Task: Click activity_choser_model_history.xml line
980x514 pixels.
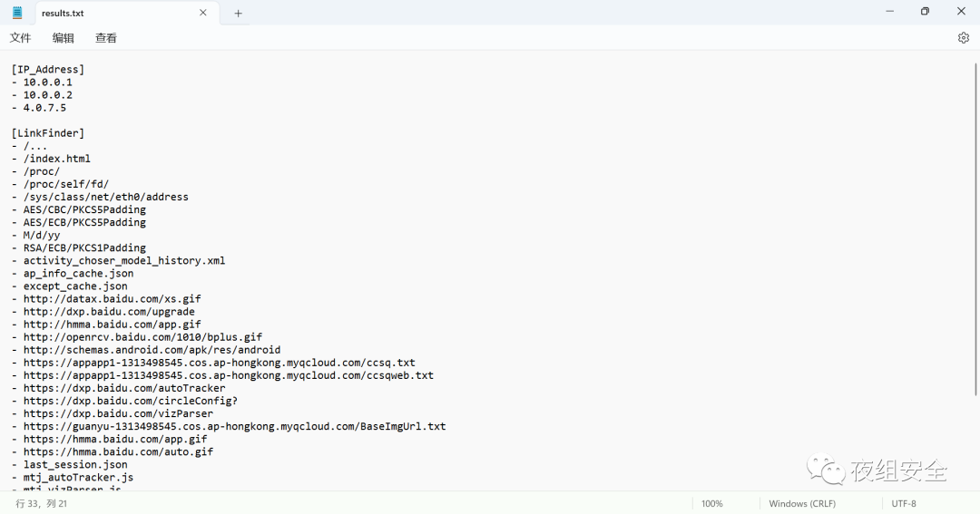Action: tap(118, 260)
